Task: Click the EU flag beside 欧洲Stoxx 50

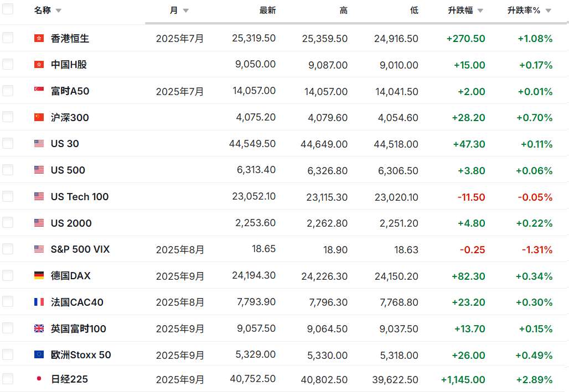Action: (x=39, y=354)
